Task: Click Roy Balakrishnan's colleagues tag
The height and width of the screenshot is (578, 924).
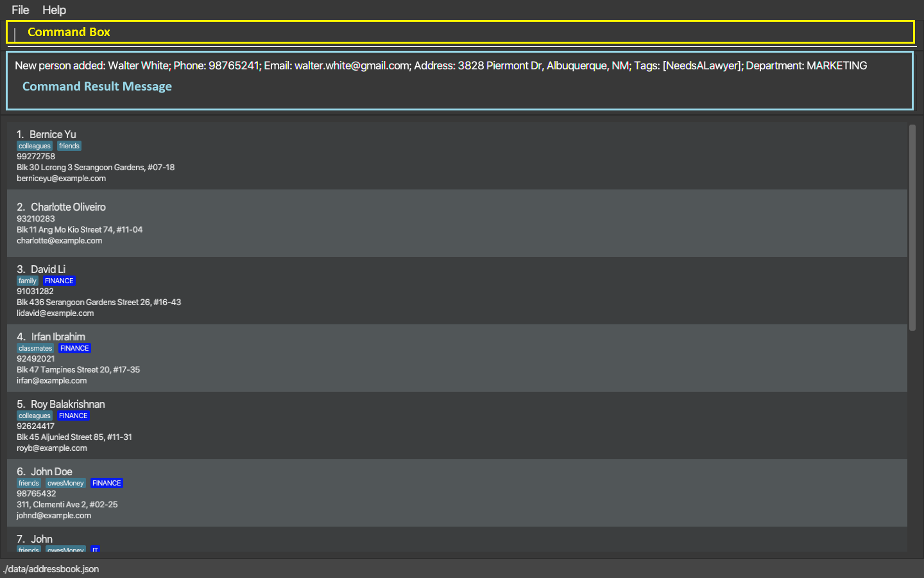Action: [35, 416]
